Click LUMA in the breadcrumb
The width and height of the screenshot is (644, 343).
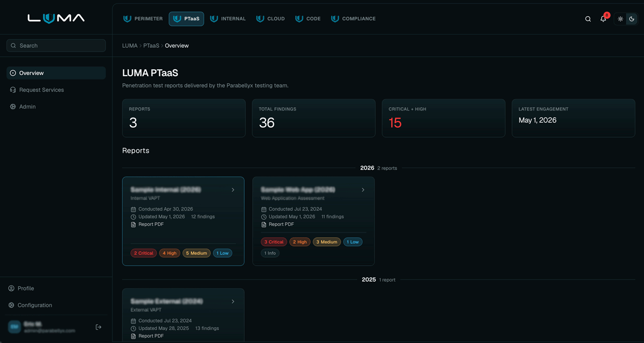click(x=130, y=46)
